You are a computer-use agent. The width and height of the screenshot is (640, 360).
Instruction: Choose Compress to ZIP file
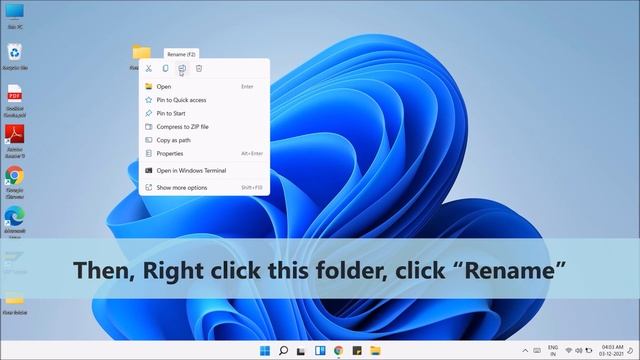tap(204, 127)
